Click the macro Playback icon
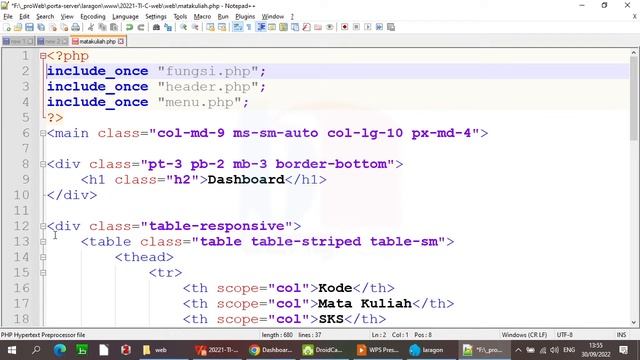The width and height of the screenshot is (640, 360). click(367, 27)
